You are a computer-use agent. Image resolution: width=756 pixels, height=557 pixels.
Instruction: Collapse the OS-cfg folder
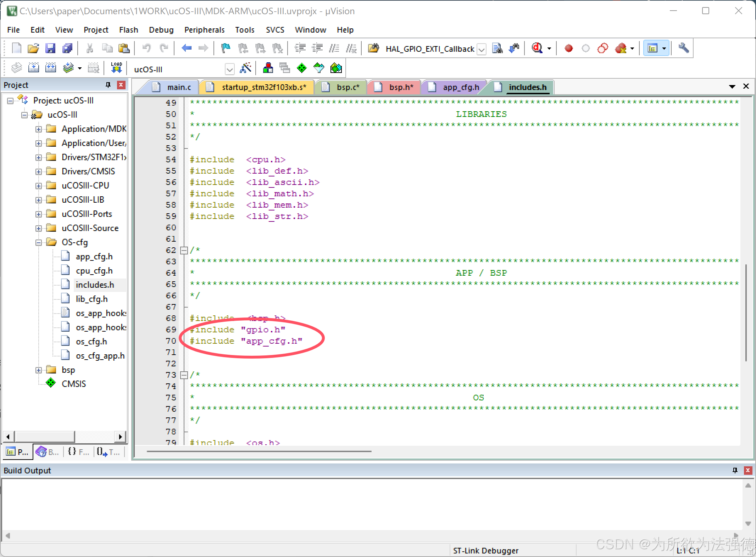[38, 242]
